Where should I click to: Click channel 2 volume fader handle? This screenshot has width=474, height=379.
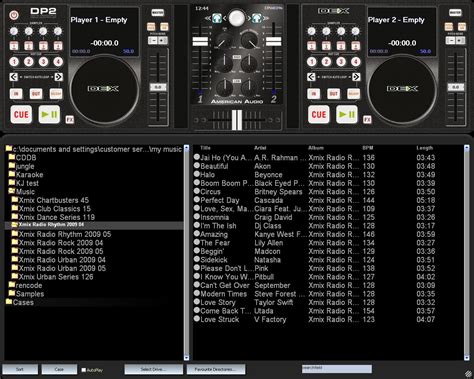(x=273, y=42)
